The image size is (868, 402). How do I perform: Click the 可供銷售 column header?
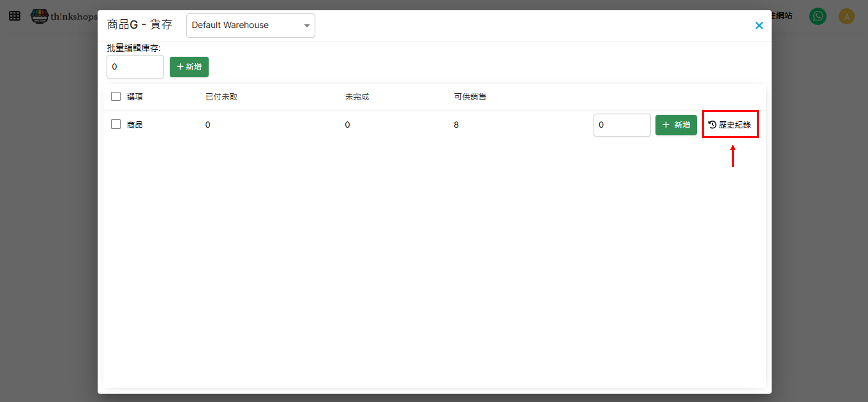pos(470,97)
